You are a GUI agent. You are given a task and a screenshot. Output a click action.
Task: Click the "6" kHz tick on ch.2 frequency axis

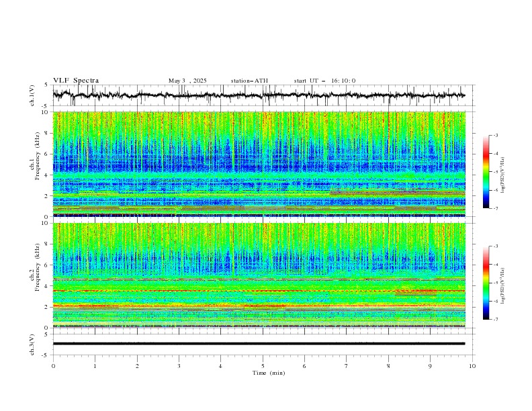[47, 265]
